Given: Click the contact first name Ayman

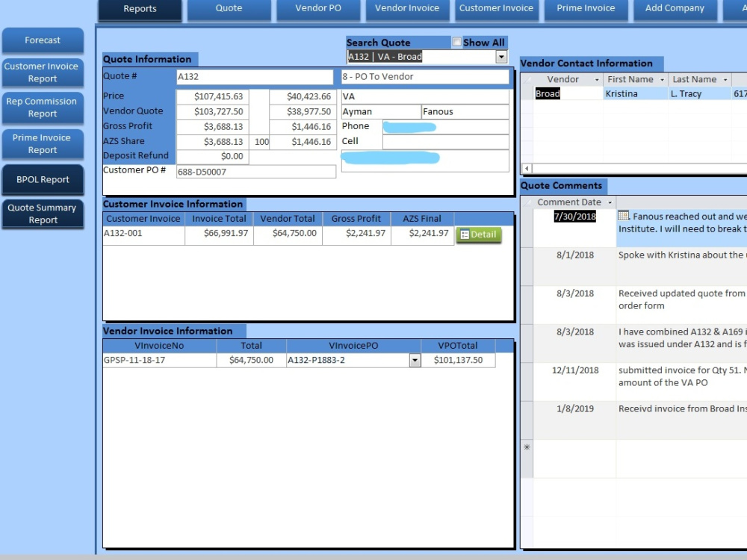Looking at the screenshot, I should pyautogui.click(x=381, y=111).
